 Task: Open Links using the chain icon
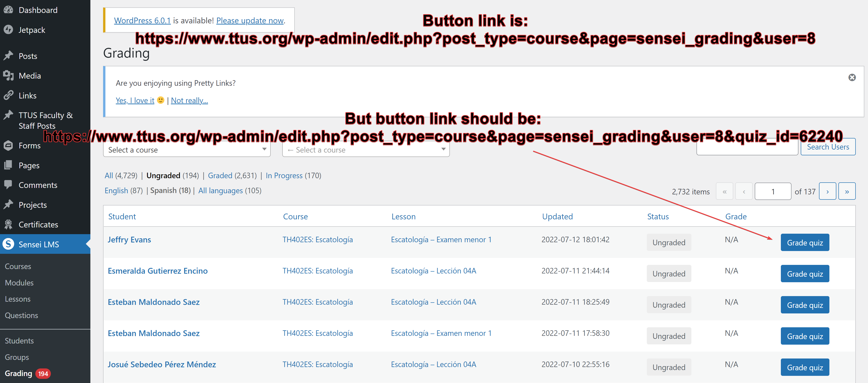8,95
